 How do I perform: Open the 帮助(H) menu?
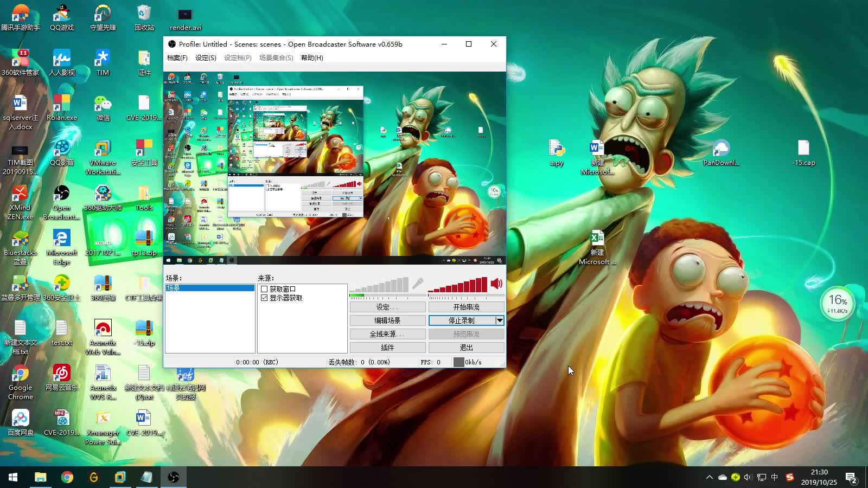(x=312, y=57)
